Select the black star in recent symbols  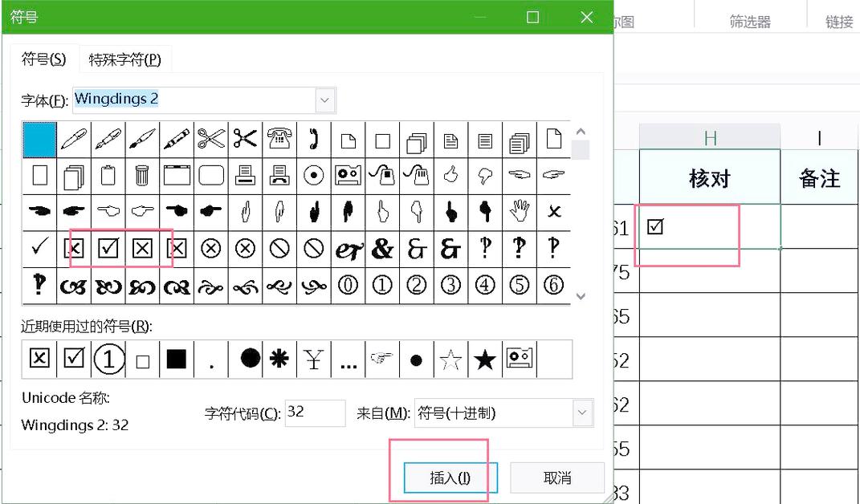coord(485,360)
